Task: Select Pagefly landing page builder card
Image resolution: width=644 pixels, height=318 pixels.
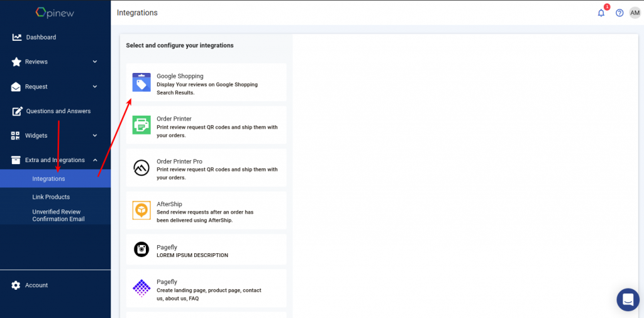Action: [x=206, y=288]
